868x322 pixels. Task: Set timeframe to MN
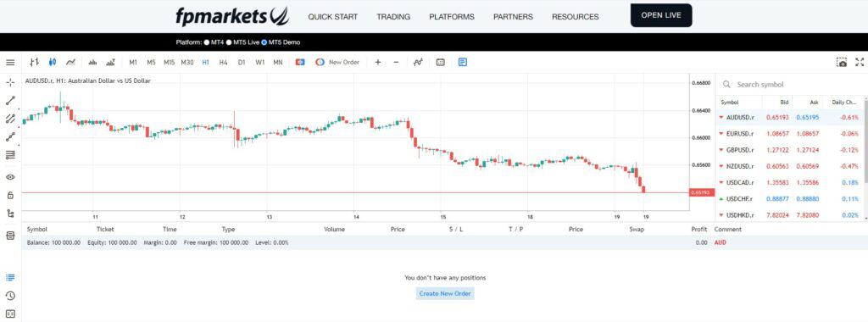pos(278,63)
